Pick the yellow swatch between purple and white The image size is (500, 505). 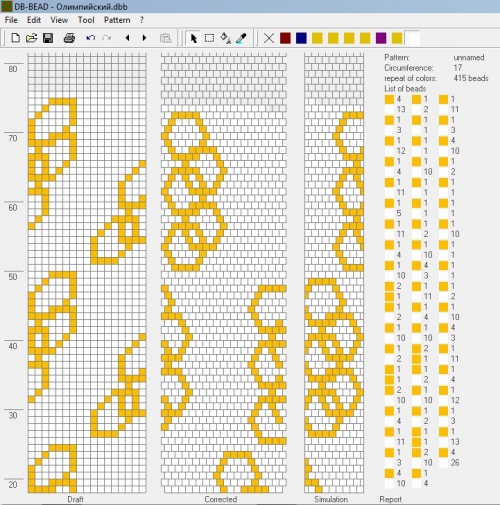point(397,38)
